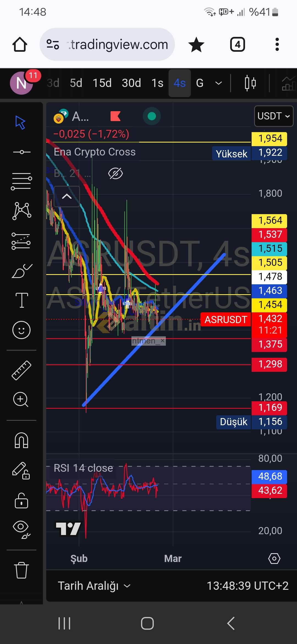The image size is (297, 644).
Task: Open chart settings gear icon
Action: [274, 558]
